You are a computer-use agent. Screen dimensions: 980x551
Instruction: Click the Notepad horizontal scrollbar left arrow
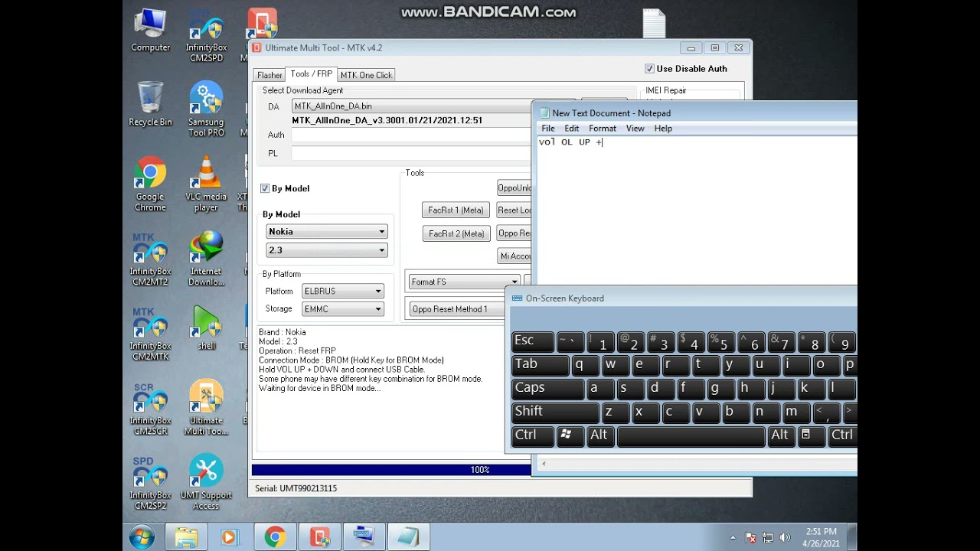pos(544,464)
